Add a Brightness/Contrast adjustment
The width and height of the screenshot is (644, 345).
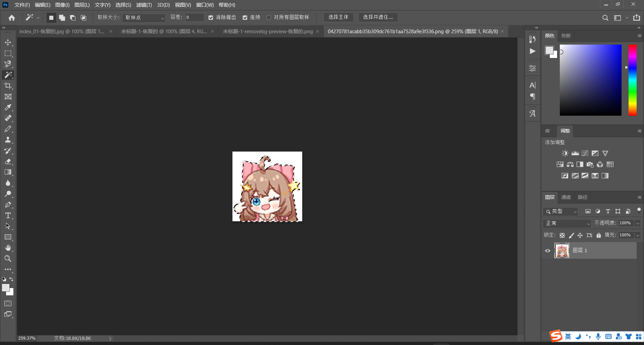point(565,153)
